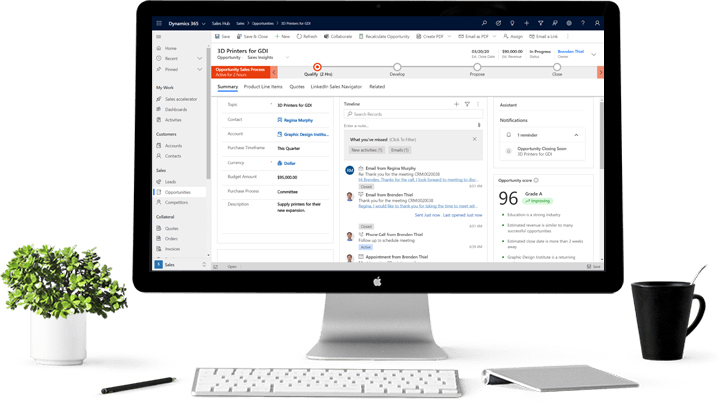Open the Email as PDF dropdown arrow

[495, 36]
